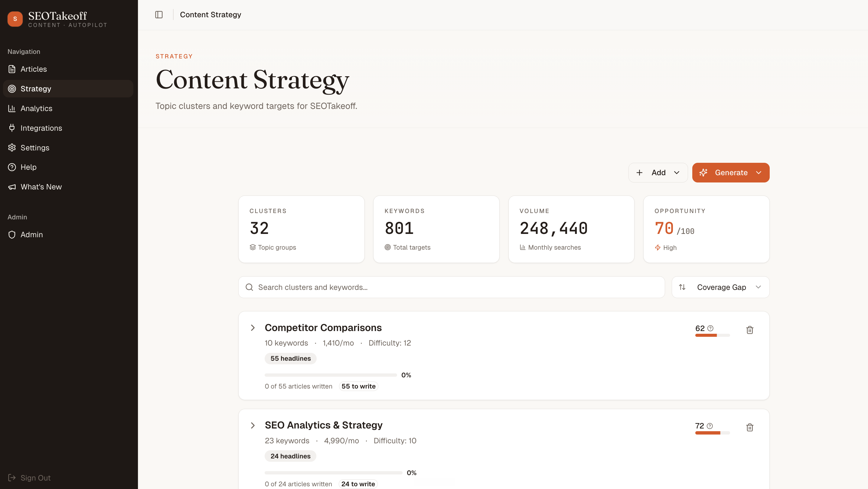Screen dimensions: 868x489
Task: Click the Volume 248,440 stat card
Action: (572, 229)
